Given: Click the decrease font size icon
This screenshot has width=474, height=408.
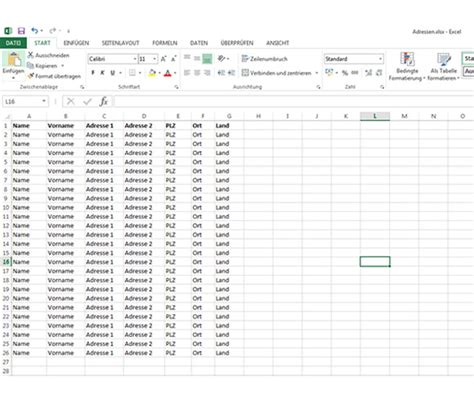Looking at the screenshot, I should tap(173, 59).
